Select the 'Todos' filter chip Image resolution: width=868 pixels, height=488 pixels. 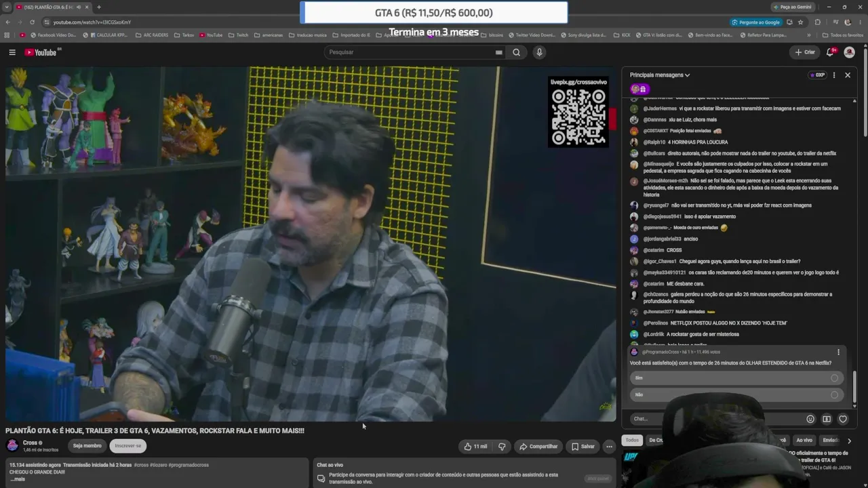[x=632, y=441]
